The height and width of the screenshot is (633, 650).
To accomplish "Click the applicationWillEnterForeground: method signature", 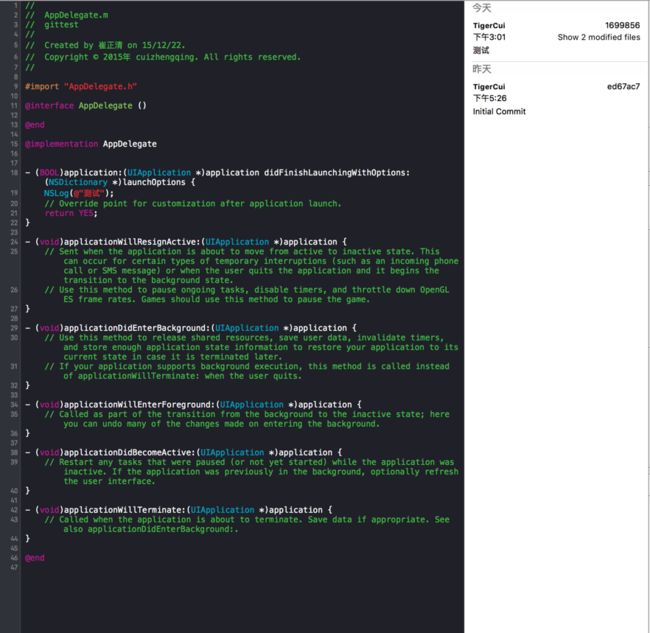I will pos(194,405).
